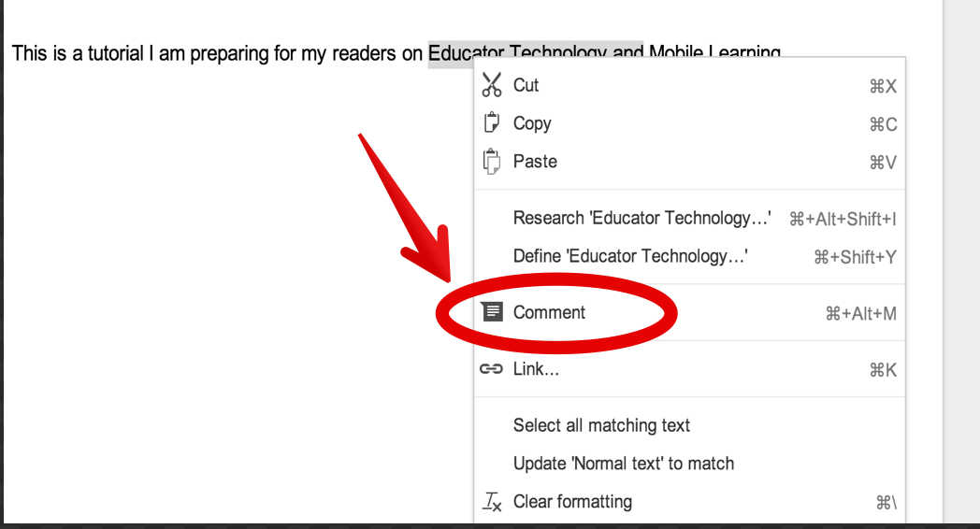Click the word 'tutorial' in the document
Viewport: 980px width, 529px height.
click(x=116, y=53)
